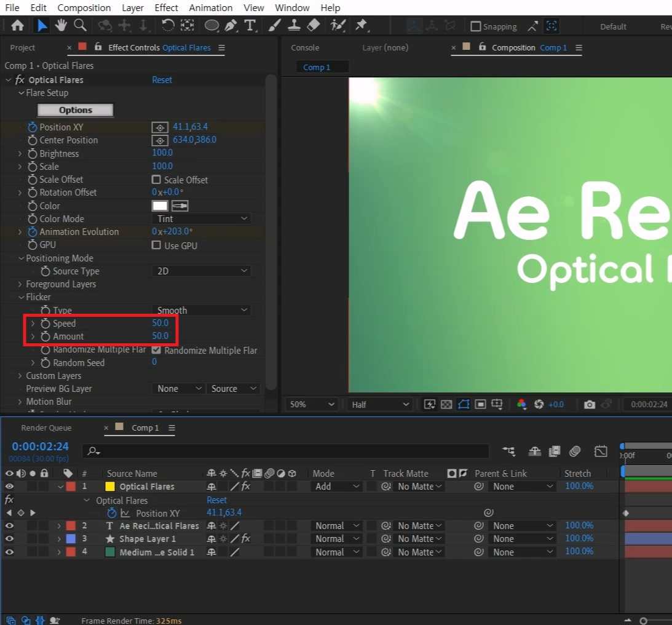Select the Roto Brush tool
The height and width of the screenshot is (625, 672).
338,26
